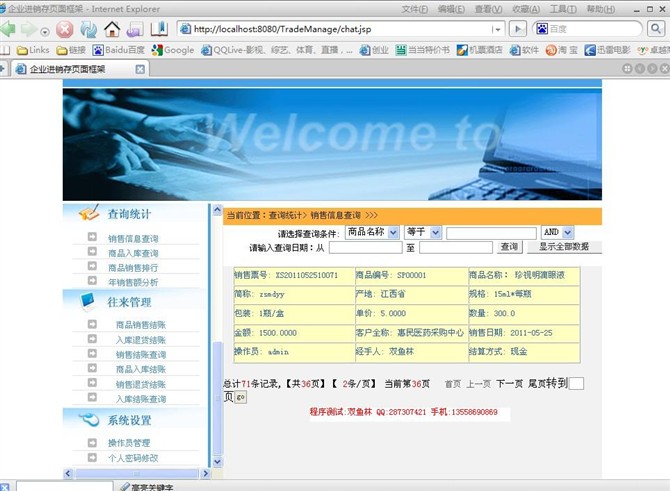
Task: Go to 上一页 previous page link
Action: click(x=478, y=384)
